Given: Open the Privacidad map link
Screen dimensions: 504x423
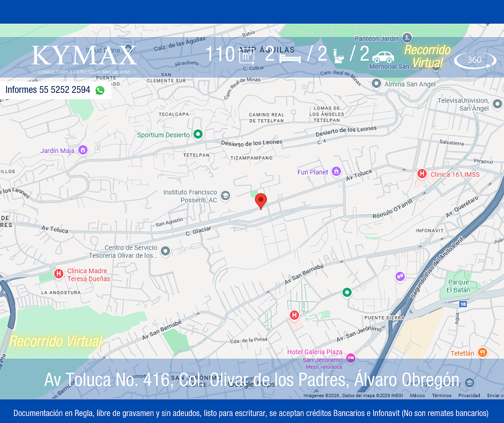Looking at the screenshot, I should 469,396.
